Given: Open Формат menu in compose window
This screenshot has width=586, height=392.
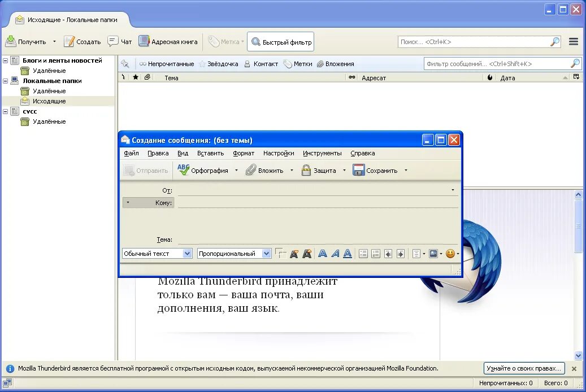Looking at the screenshot, I should [244, 153].
